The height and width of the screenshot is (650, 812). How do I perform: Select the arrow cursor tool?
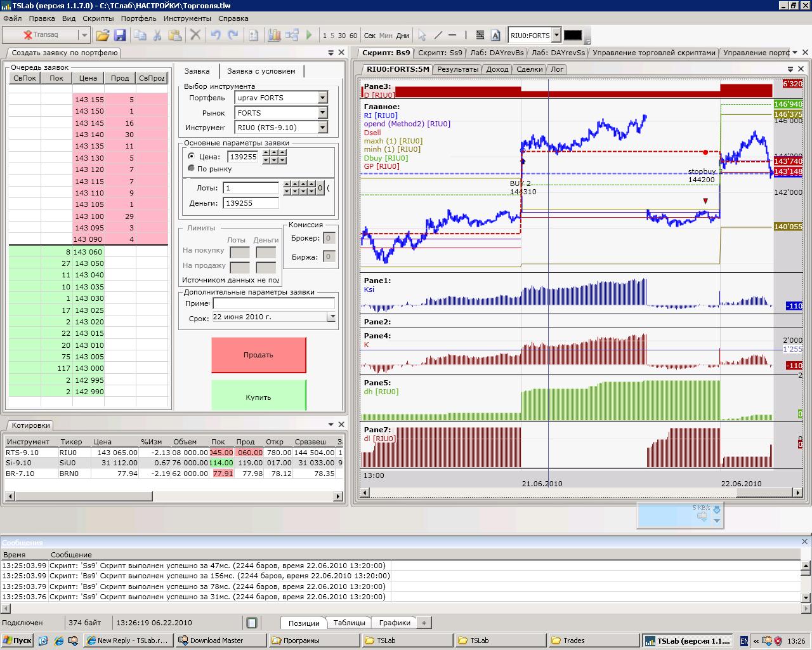[422, 36]
